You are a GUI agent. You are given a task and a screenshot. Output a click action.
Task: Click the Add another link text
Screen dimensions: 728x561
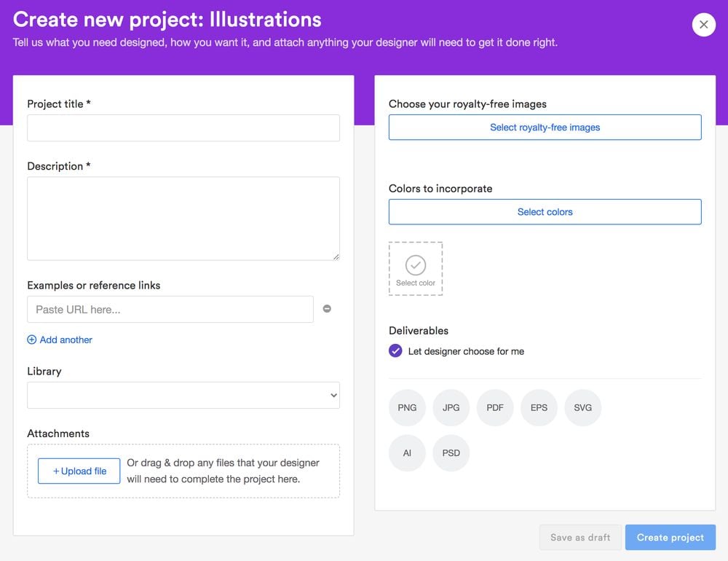(66, 340)
